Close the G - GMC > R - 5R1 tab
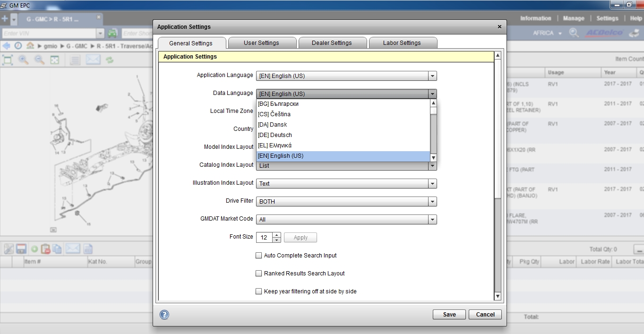644x334 pixels. [99, 17]
